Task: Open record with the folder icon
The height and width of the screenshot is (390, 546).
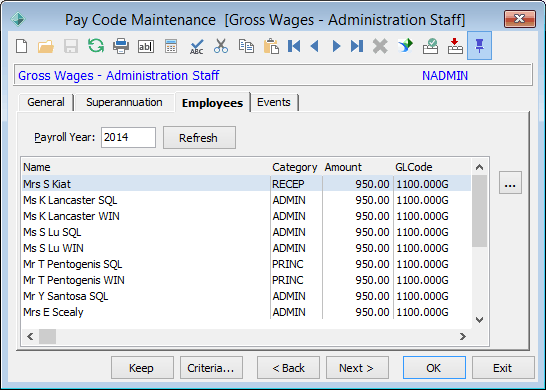Action: coord(46,46)
